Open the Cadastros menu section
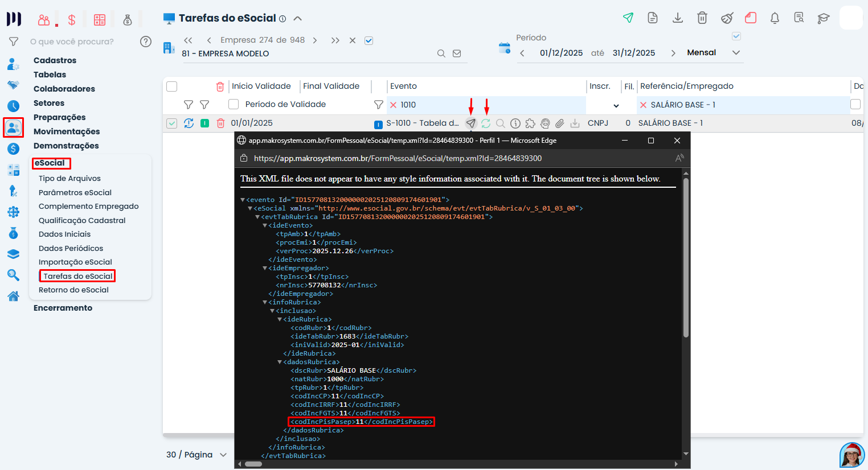868x470 pixels. (x=55, y=60)
